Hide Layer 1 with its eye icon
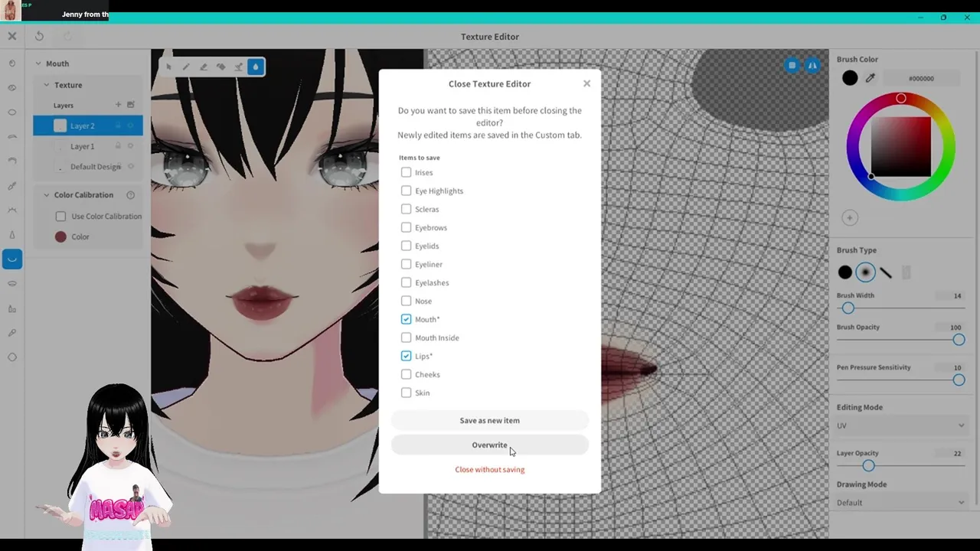 pyautogui.click(x=131, y=146)
